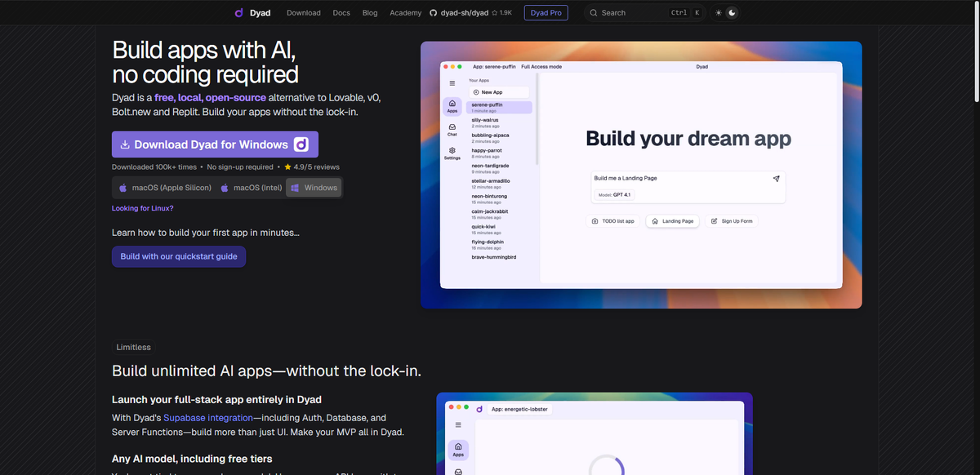Select serene-puffin in Your Apps list
Screen dimensions: 980x475
[499, 107]
